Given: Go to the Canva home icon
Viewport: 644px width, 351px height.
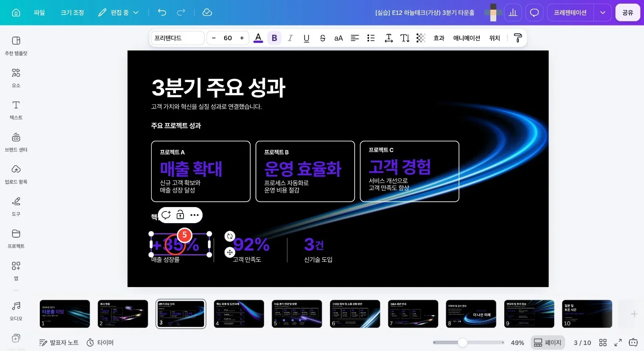Looking at the screenshot, I should point(16,12).
